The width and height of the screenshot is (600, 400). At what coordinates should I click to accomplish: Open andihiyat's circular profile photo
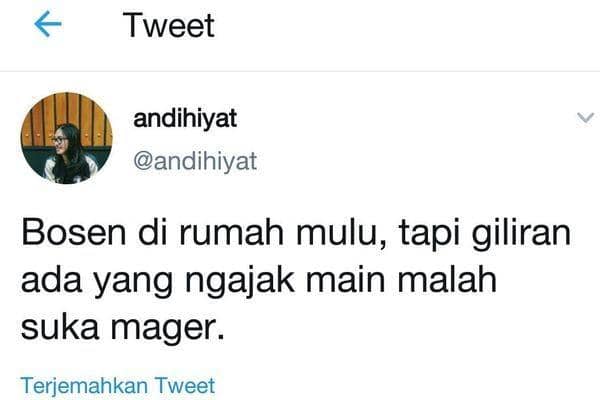(66, 138)
